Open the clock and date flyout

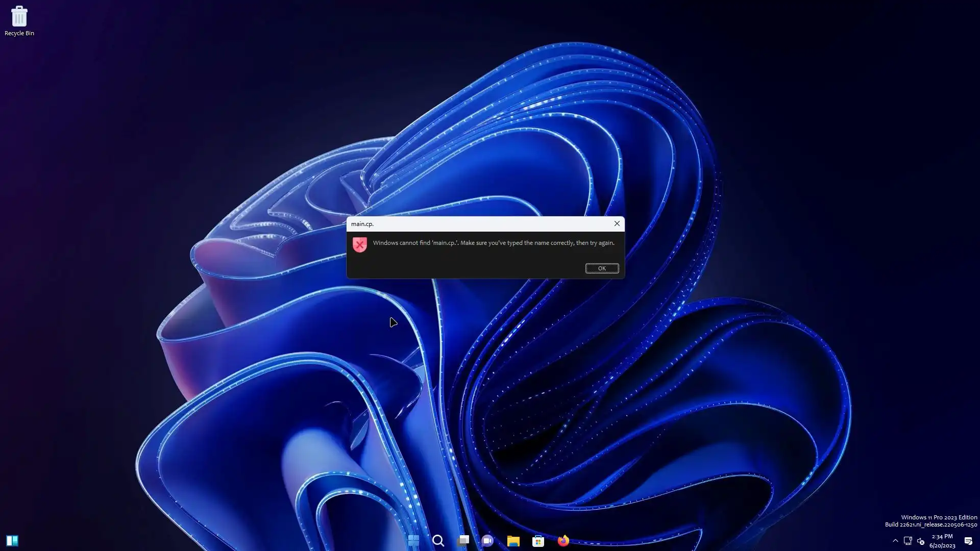point(942,541)
